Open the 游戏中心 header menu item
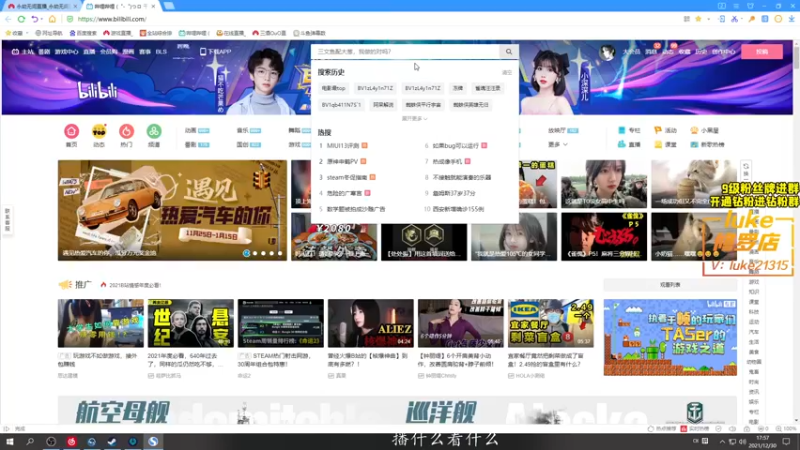Viewport: 800px width, 450px height. (66, 52)
